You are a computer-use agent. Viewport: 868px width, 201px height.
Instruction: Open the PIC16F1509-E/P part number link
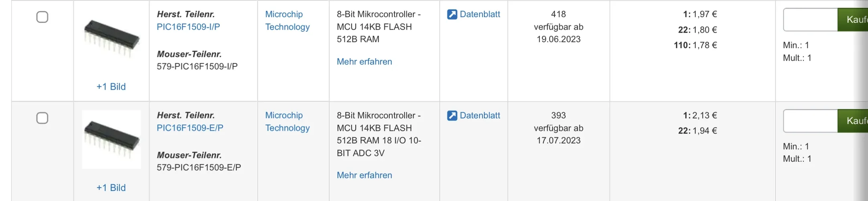coord(190,128)
